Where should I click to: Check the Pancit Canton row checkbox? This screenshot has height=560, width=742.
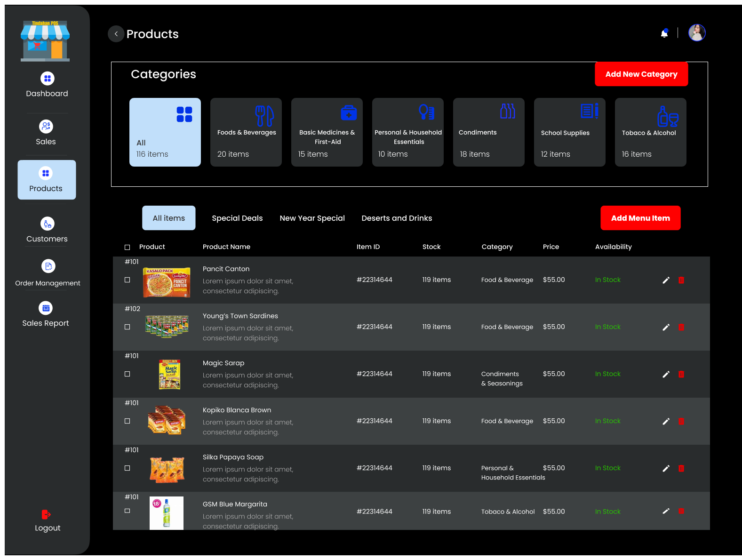127,280
